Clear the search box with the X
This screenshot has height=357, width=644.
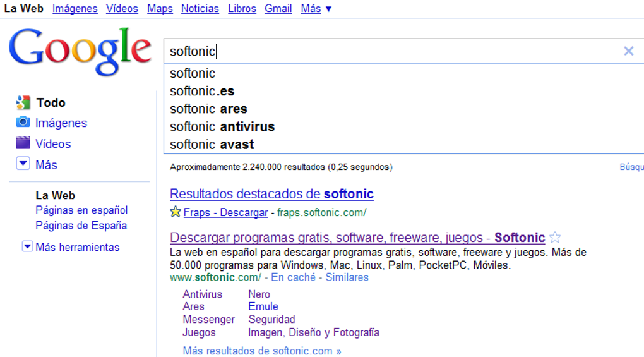pyautogui.click(x=628, y=51)
